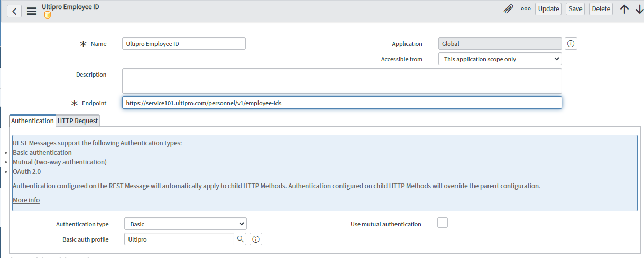The height and width of the screenshot is (258, 644).
Task: Look up Basic auth profile using magnifier
Action: click(x=241, y=239)
